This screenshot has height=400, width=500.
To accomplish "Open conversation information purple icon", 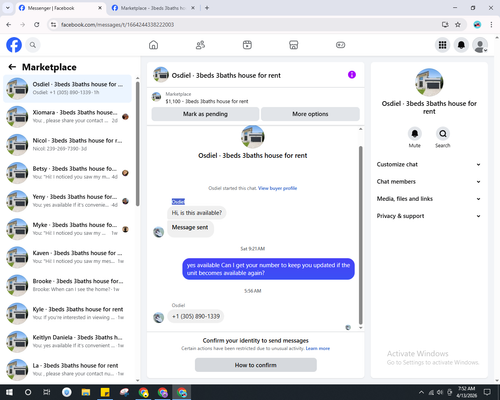I will [x=352, y=75].
